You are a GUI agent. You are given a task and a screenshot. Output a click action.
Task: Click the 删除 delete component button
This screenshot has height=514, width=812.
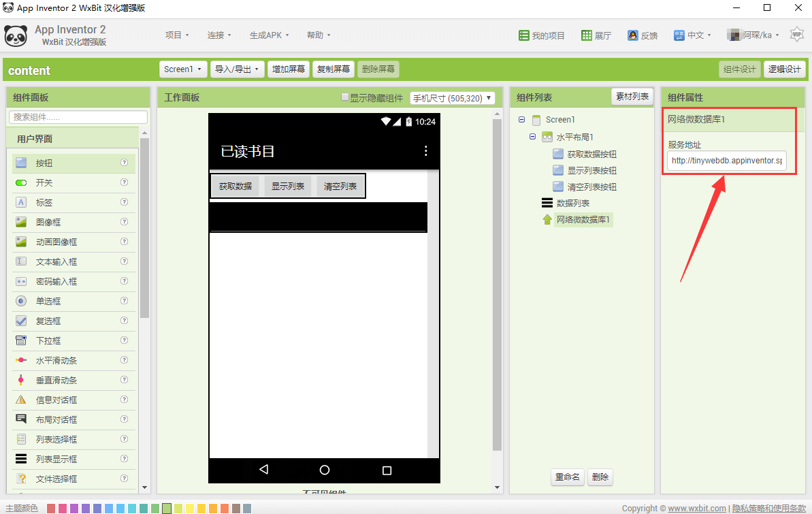600,477
